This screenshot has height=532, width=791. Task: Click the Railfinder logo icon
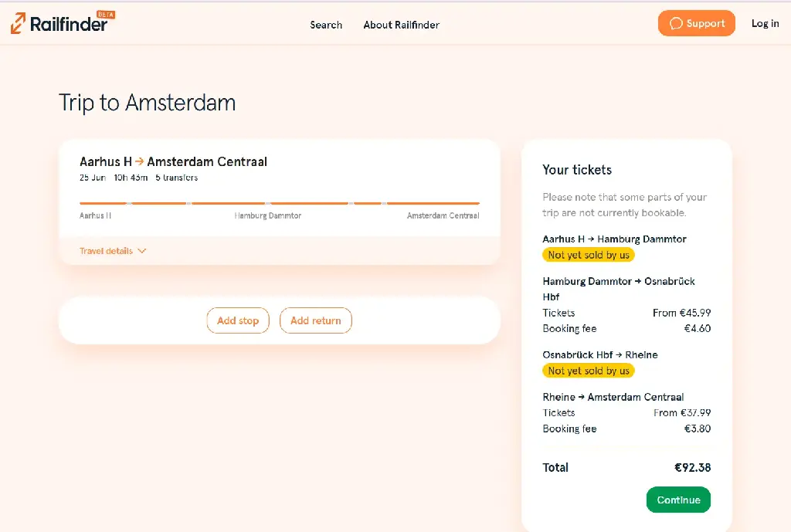point(19,23)
